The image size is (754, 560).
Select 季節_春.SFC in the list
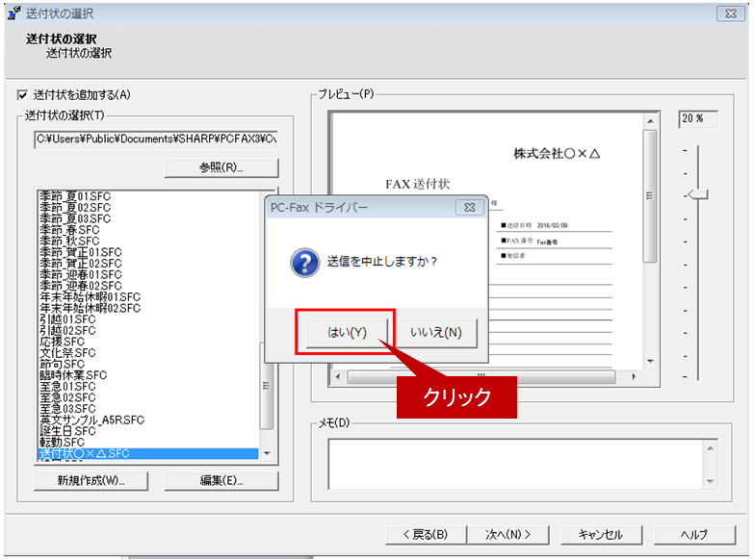(x=69, y=229)
